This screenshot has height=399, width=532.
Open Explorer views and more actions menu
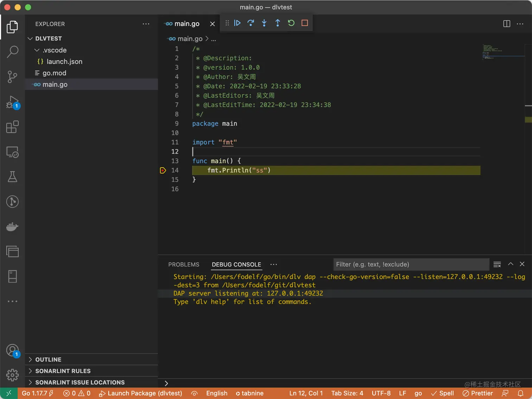coord(146,24)
